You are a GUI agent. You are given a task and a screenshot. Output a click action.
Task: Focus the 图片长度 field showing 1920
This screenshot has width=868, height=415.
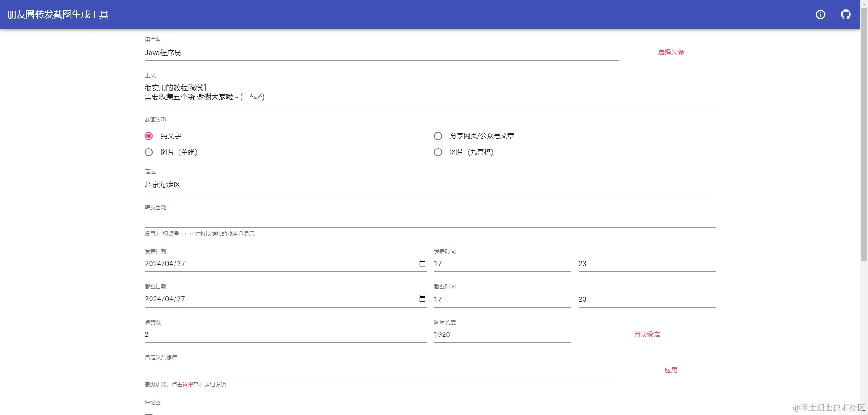coord(502,335)
